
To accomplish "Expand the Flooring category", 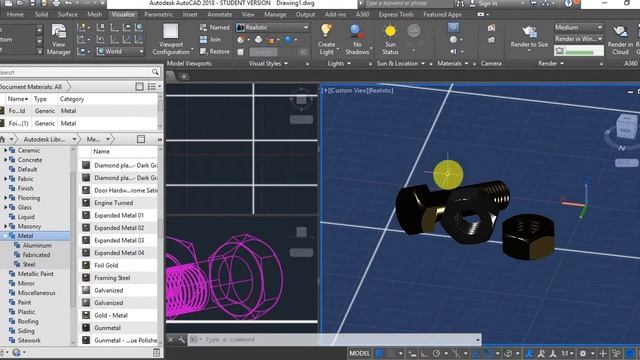I will click(x=5, y=198).
